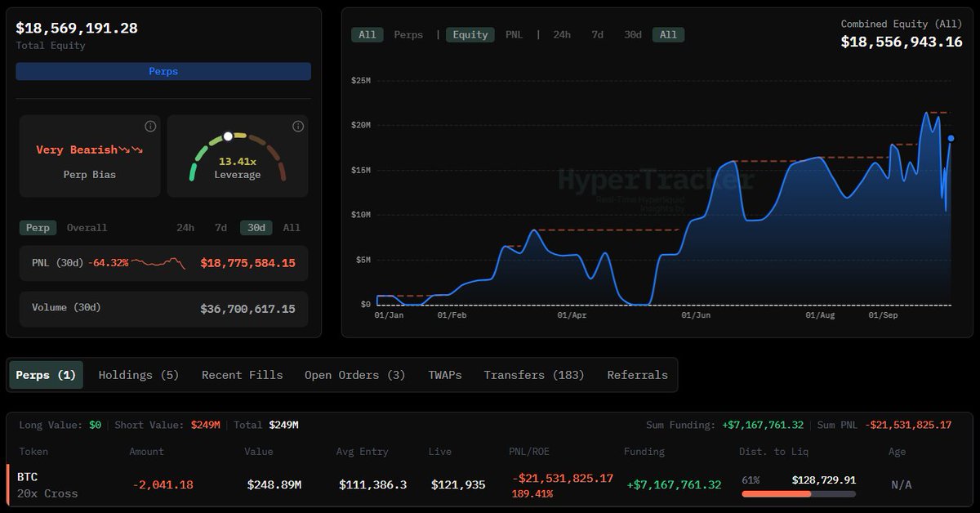
Task: Switch chart to PNL view
Action: pyautogui.click(x=514, y=35)
